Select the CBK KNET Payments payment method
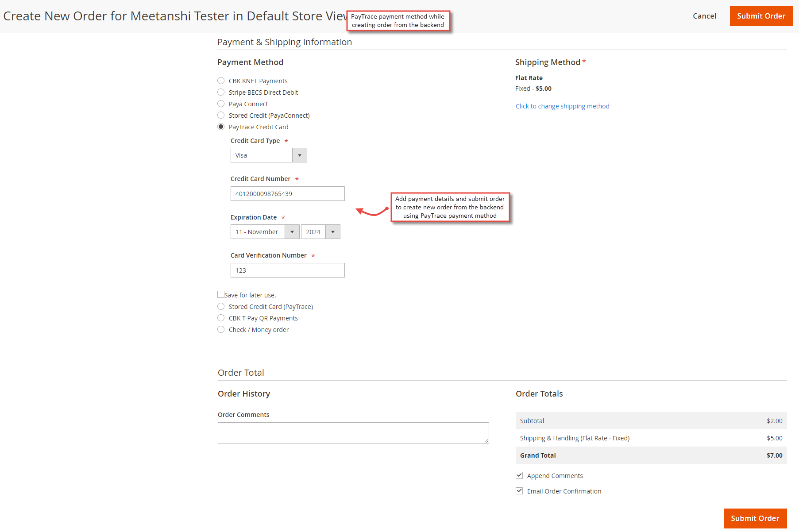Image resolution: width=799 pixels, height=532 pixels. (x=221, y=81)
